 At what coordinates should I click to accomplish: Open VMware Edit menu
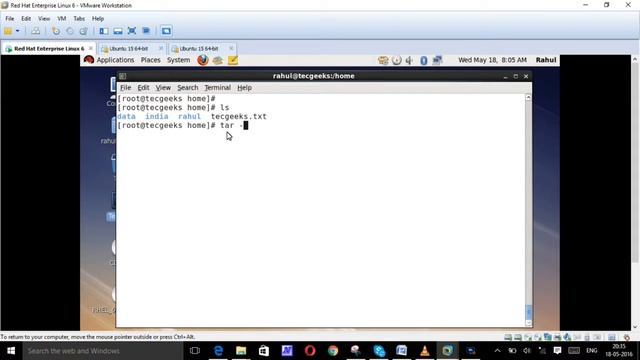26,19
